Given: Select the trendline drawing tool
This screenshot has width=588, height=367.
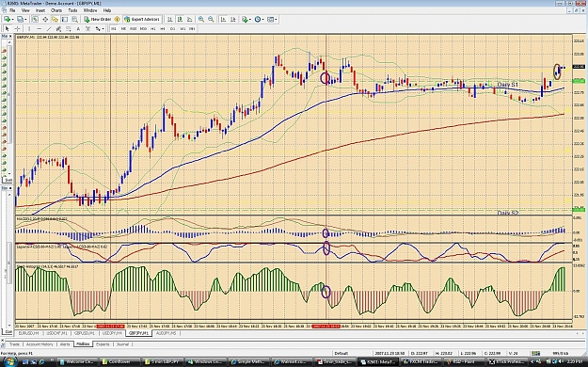Looking at the screenshot, I should [49, 28].
